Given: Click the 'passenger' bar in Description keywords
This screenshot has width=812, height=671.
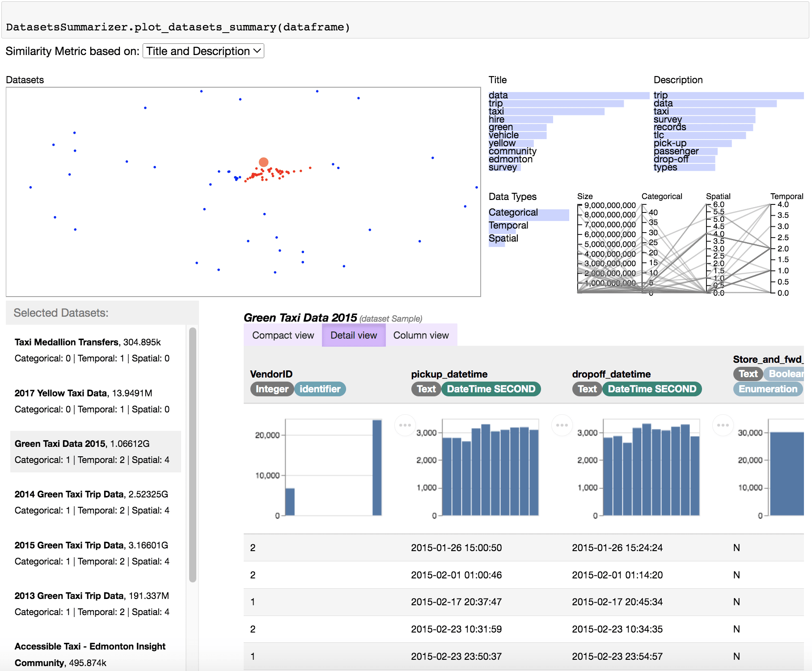Looking at the screenshot, I should (x=685, y=151).
